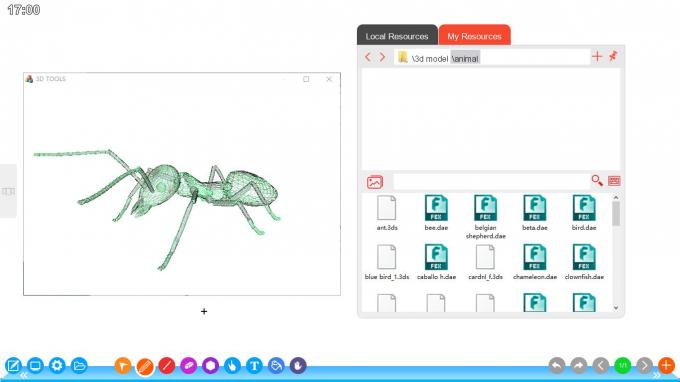Screen dimensions: 680x382
Task: Select the ant.3ds file
Action: point(387,213)
